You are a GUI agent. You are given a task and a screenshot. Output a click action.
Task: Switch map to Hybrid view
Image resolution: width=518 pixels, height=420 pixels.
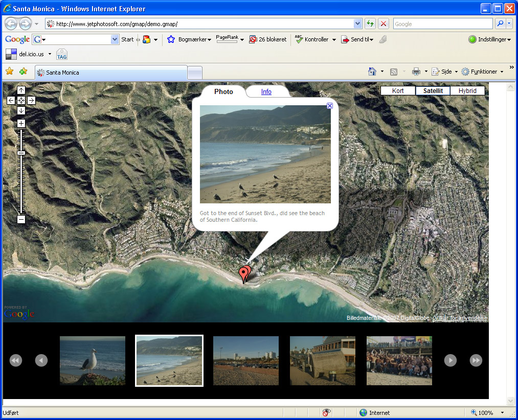coord(467,91)
